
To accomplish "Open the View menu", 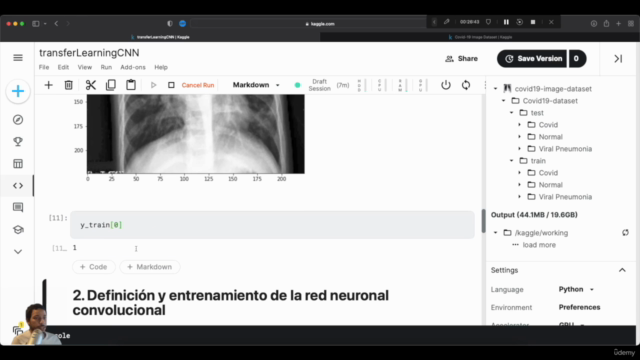I will [x=84, y=67].
